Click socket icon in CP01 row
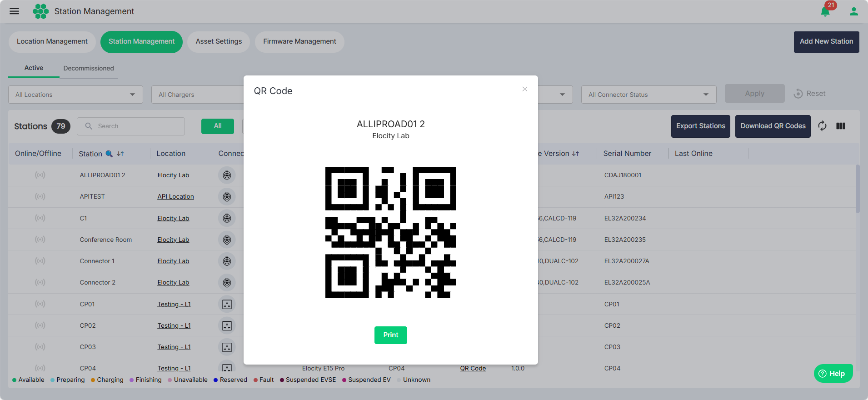The height and width of the screenshot is (400, 868). tap(227, 304)
